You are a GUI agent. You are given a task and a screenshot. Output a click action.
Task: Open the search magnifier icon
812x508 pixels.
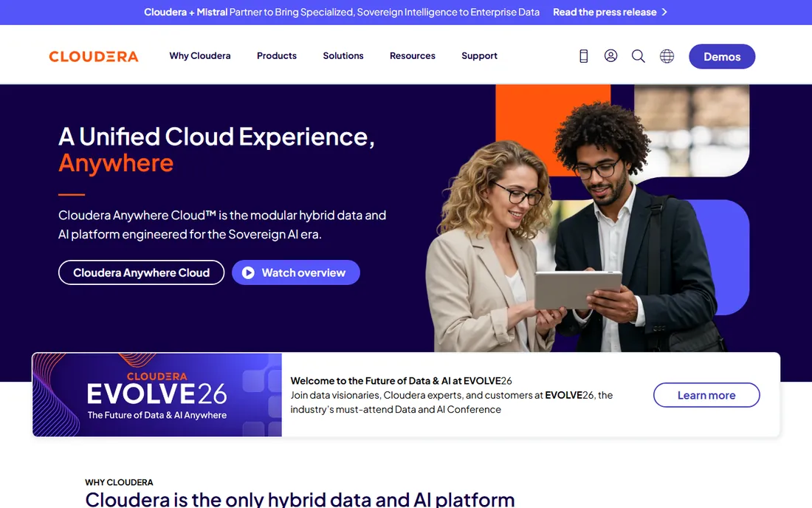(x=638, y=56)
